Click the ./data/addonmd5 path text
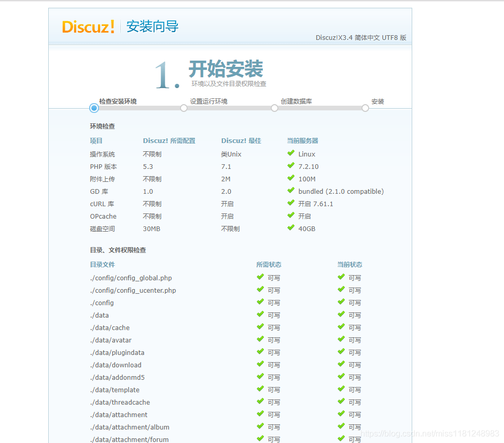Screen dimensions: 504x443 tap(117, 378)
